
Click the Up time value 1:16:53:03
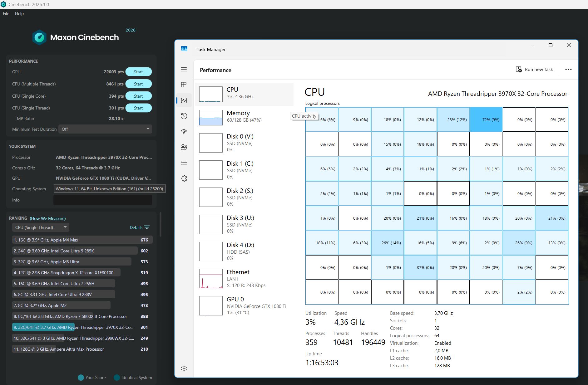tap(322, 363)
